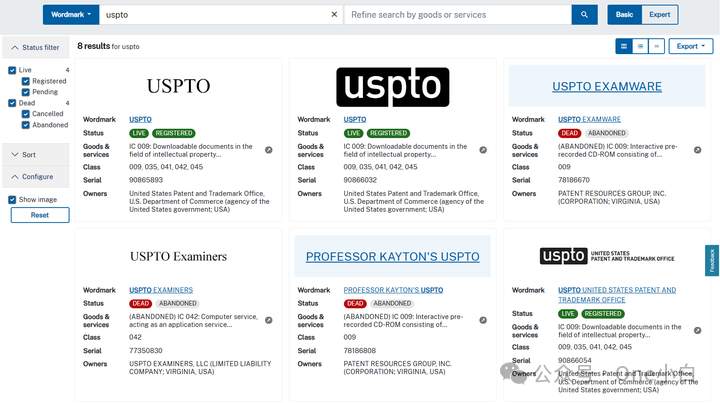Open the Feedback side tab
The height and width of the screenshot is (403, 720).
tap(712, 260)
